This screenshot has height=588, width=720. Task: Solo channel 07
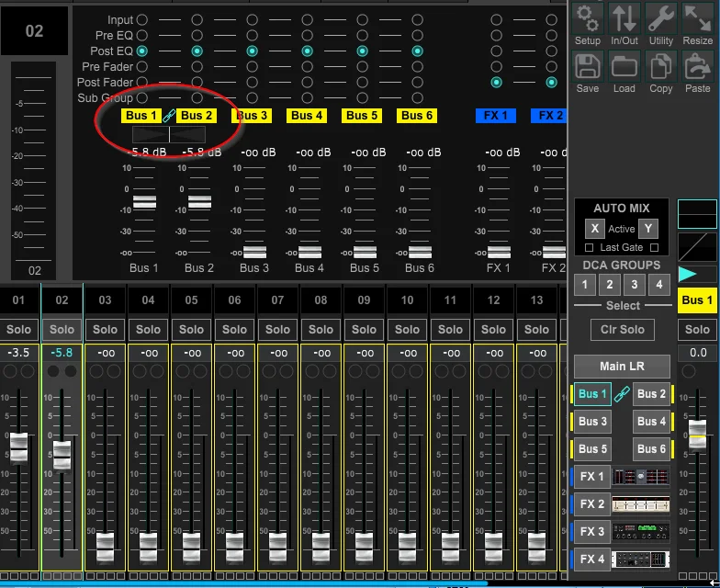277,330
